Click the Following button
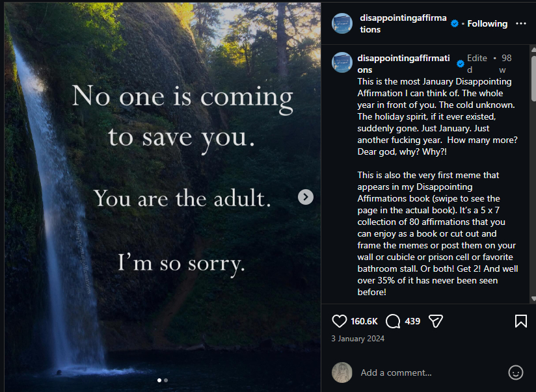This screenshot has width=536, height=392. pos(487,23)
